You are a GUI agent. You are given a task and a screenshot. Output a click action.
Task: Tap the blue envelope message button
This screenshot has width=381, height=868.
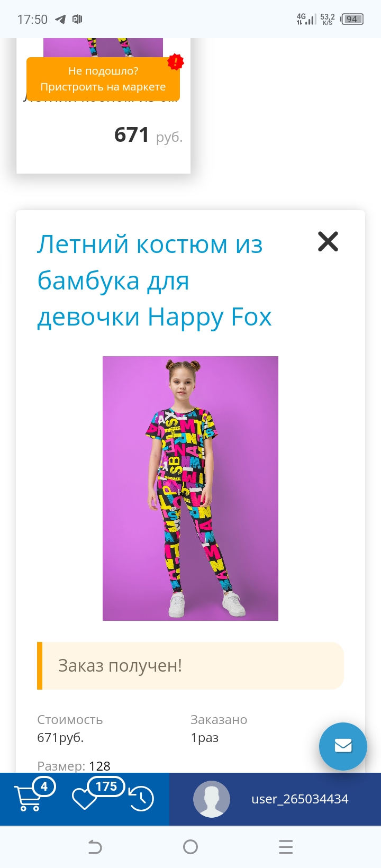[x=343, y=746]
